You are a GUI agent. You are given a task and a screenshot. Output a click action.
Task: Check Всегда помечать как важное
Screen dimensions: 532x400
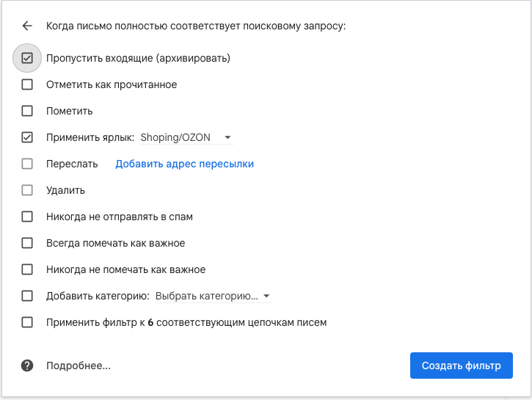[27, 243]
